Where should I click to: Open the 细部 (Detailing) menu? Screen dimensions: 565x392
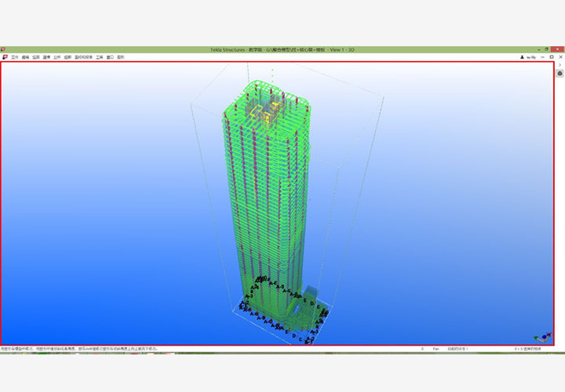tap(68, 57)
